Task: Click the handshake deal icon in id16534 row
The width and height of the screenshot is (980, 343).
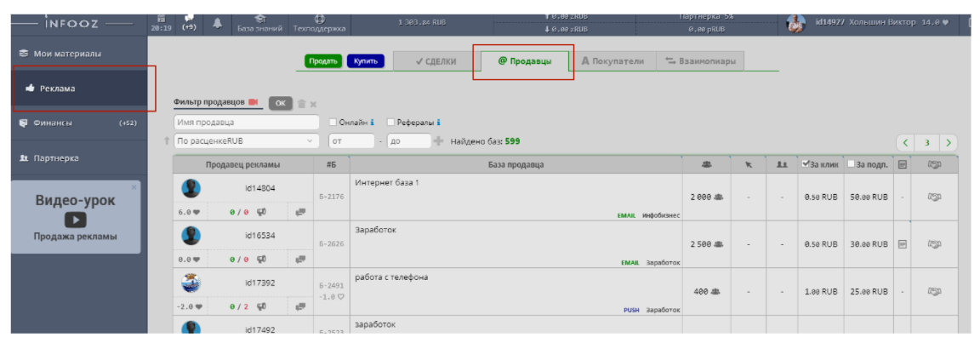Action: coord(934,244)
